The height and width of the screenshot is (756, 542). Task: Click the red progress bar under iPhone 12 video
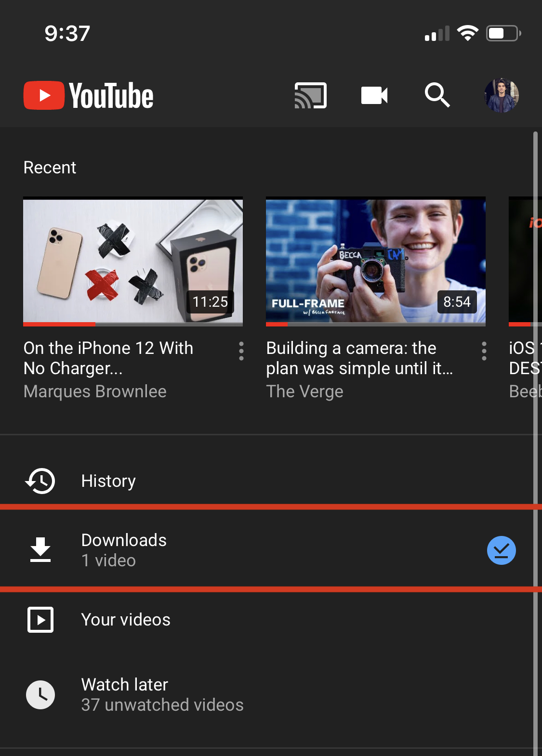coord(59,324)
